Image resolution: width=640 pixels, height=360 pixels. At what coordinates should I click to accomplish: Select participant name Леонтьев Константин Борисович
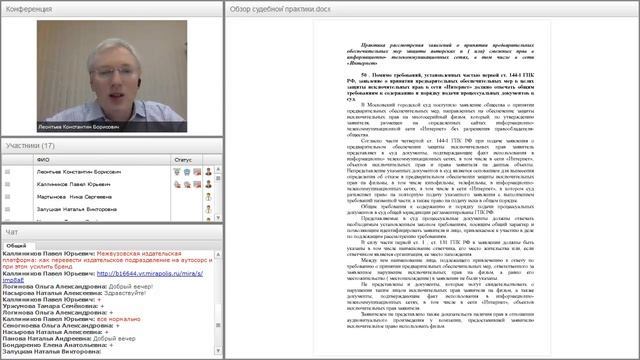coord(79,172)
